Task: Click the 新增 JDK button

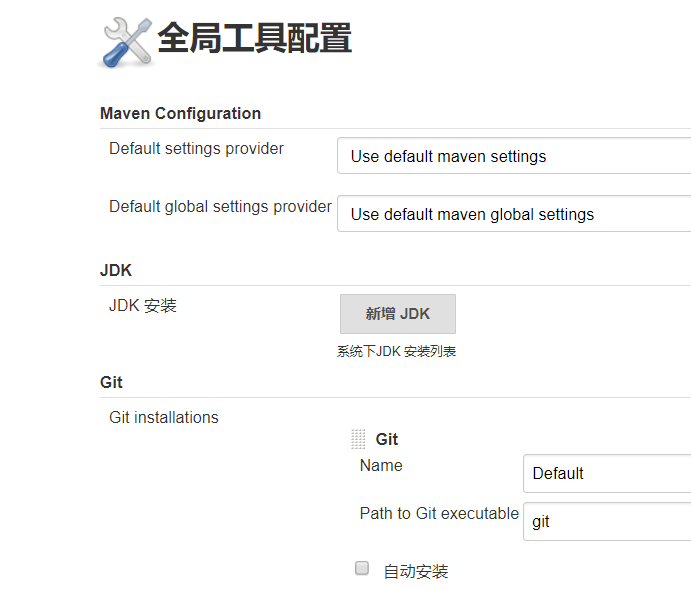Action: pyautogui.click(x=398, y=314)
